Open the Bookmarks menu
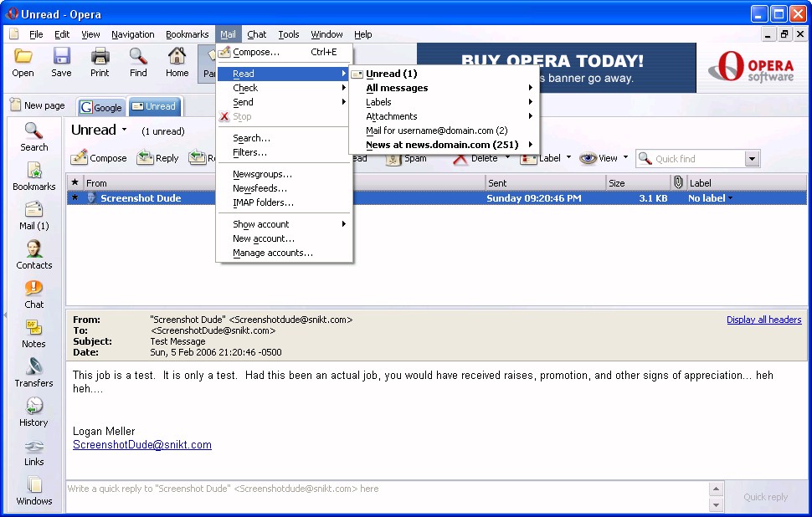Image resolution: width=812 pixels, height=517 pixels. (187, 34)
